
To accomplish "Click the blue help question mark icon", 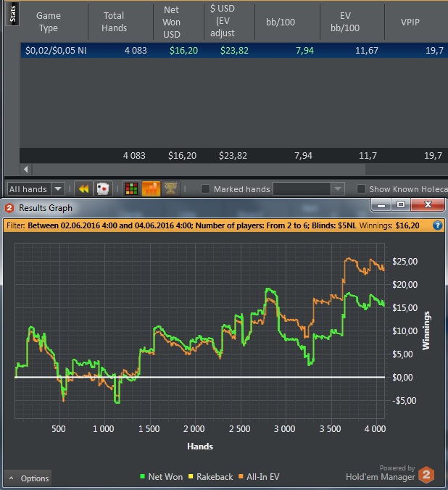I will tap(438, 225).
